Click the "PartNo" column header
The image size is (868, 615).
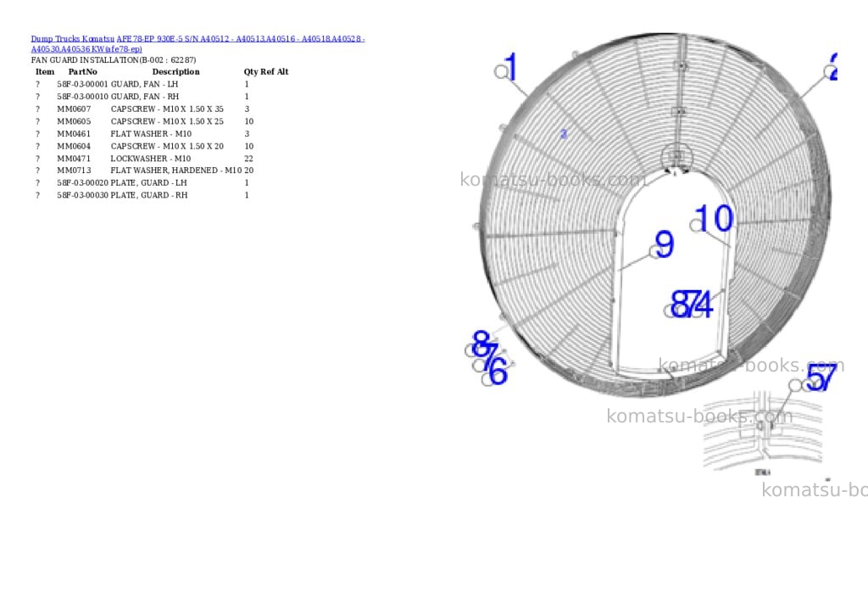coord(82,71)
